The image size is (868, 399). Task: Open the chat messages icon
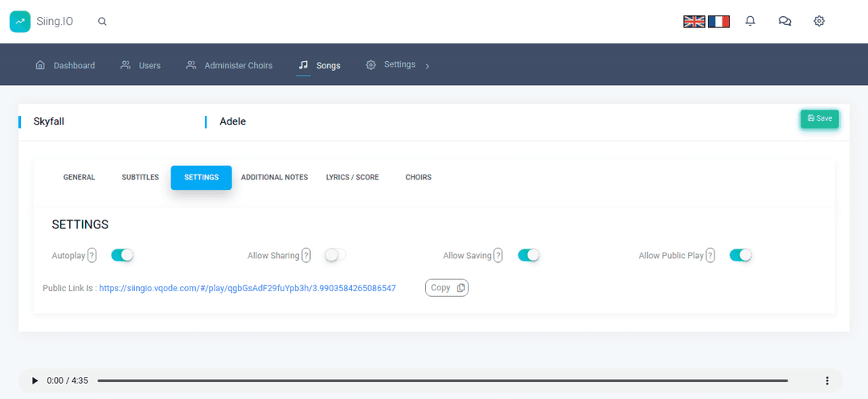pyautogui.click(x=784, y=22)
